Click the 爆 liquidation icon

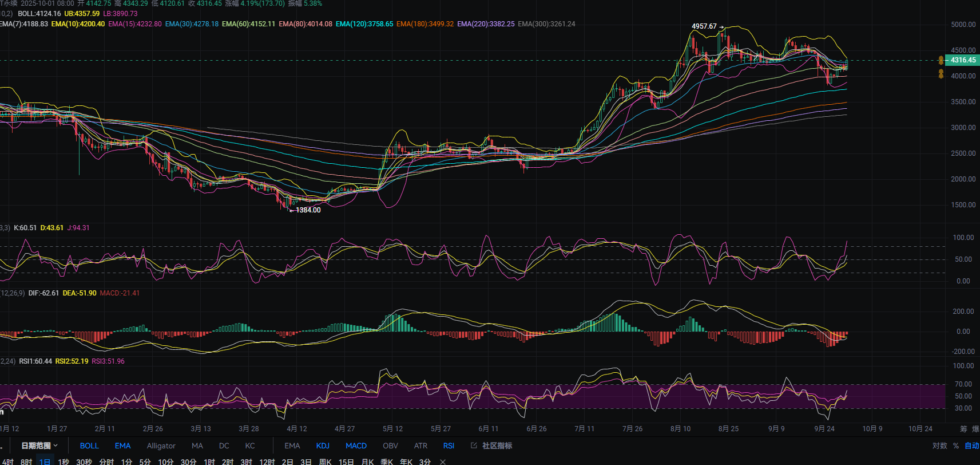[x=975, y=428]
